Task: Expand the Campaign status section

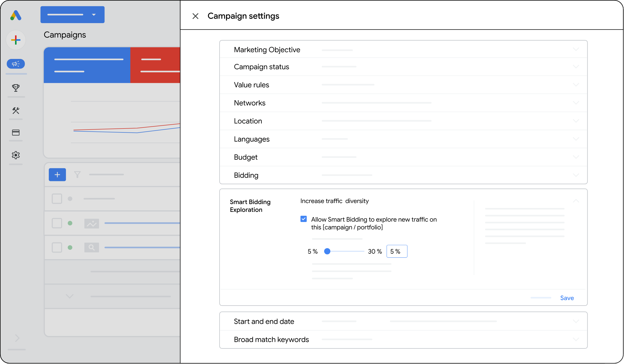Action: click(x=403, y=67)
